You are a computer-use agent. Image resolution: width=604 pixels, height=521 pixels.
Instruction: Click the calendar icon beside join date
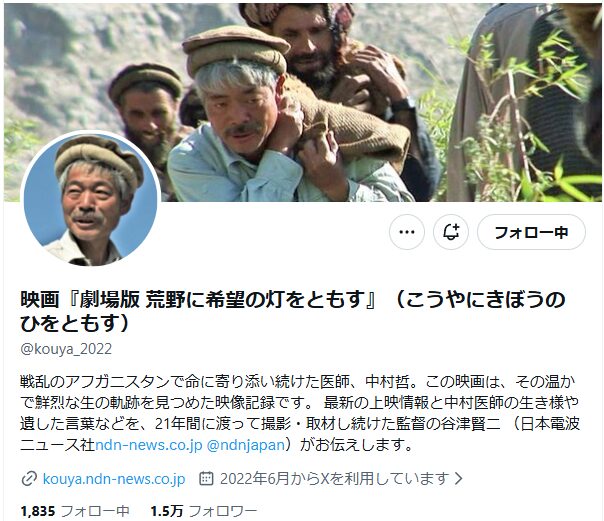pyautogui.click(x=206, y=478)
